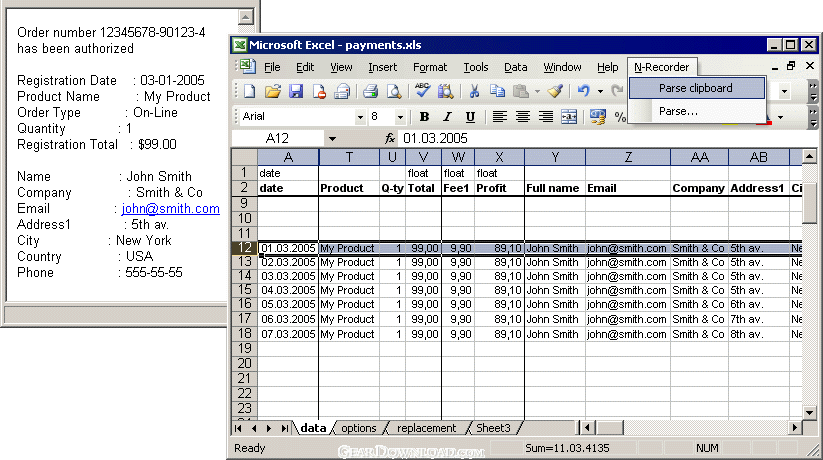
Task: Click the Open folder icon
Action: pyautogui.click(x=272, y=91)
